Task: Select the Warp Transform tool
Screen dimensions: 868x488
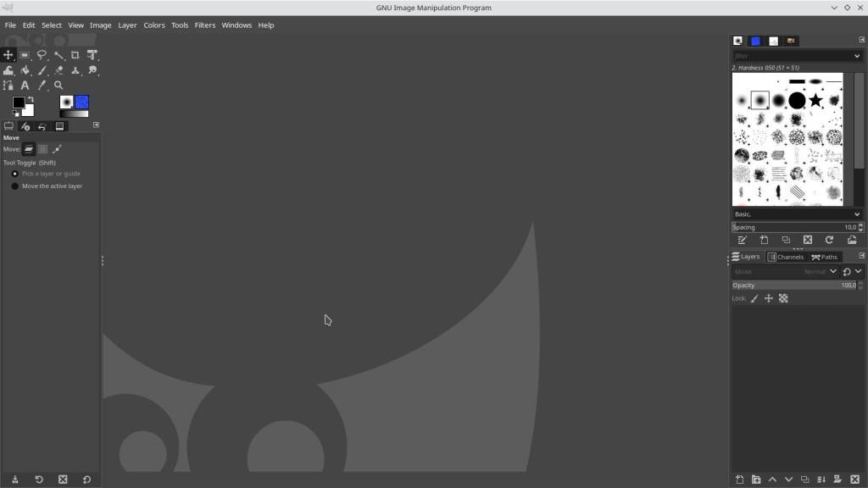Action: pyautogui.click(x=8, y=70)
